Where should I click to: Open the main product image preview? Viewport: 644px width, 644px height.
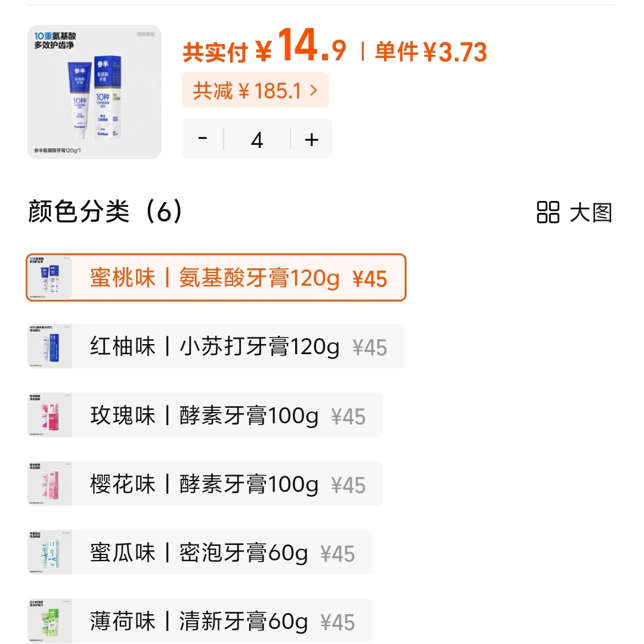tap(94, 92)
